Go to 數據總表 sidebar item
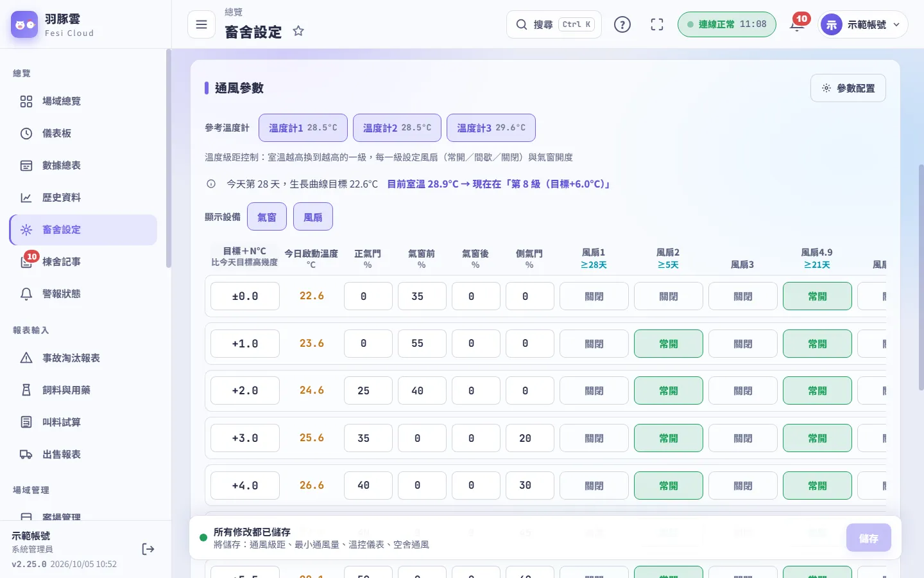The image size is (924, 578). pyautogui.click(x=83, y=166)
